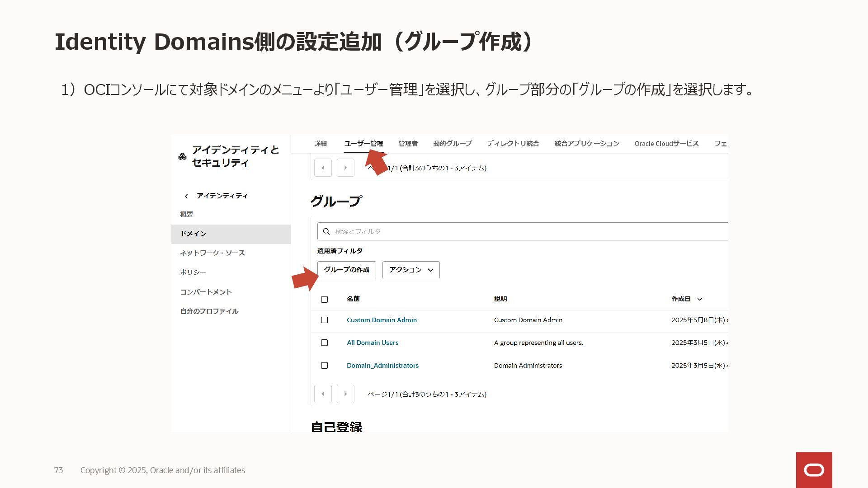Open the Oracle Cloudサービス tab
Viewport: 868px width, 488px height.
click(x=666, y=144)
